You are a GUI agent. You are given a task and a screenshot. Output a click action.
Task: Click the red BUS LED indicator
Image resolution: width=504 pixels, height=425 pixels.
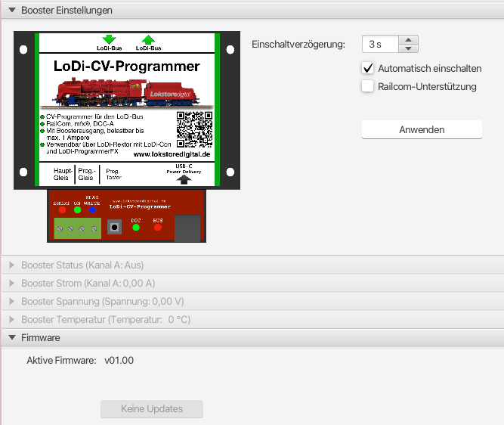pos(157,228)
